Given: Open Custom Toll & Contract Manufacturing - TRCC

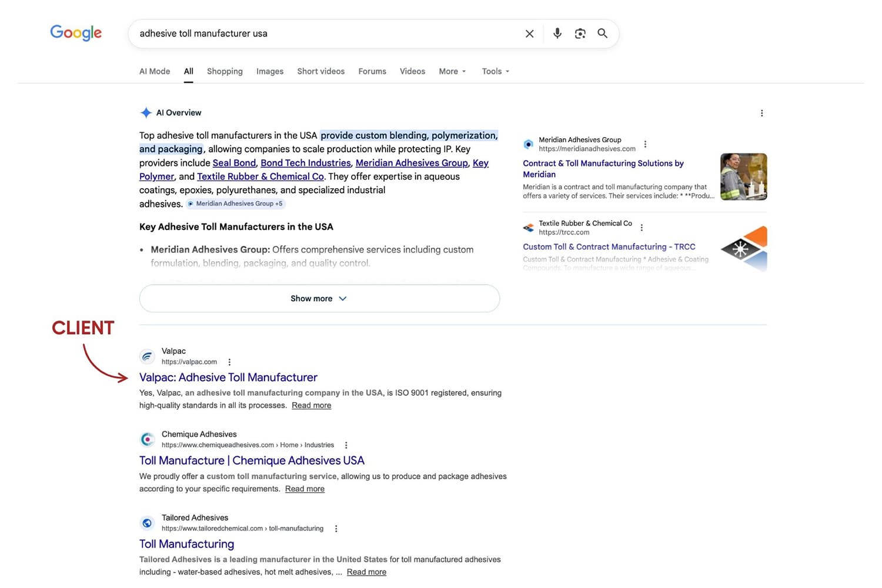Looking at the screenshot, I should (609, 247).
